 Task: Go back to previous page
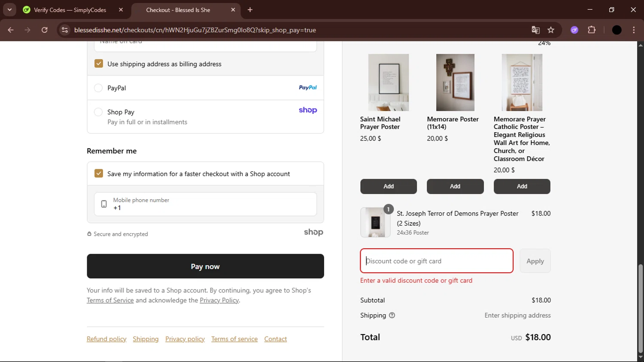11,30
